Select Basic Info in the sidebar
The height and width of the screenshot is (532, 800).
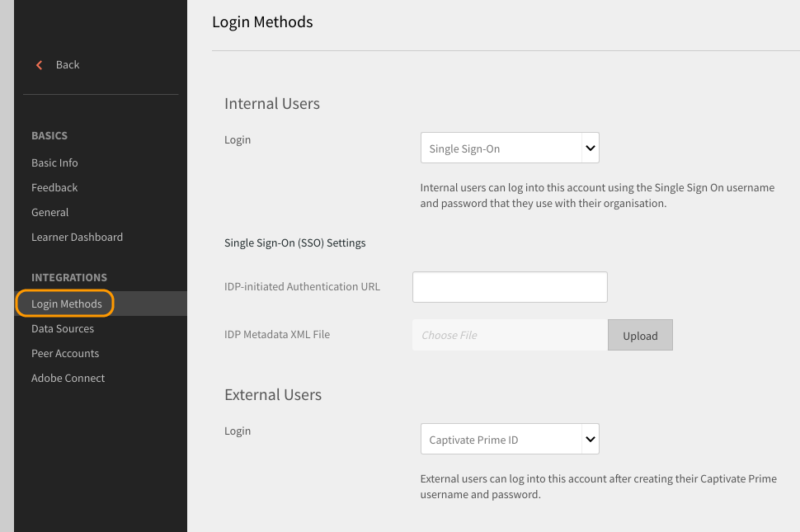tap(54, 162)
